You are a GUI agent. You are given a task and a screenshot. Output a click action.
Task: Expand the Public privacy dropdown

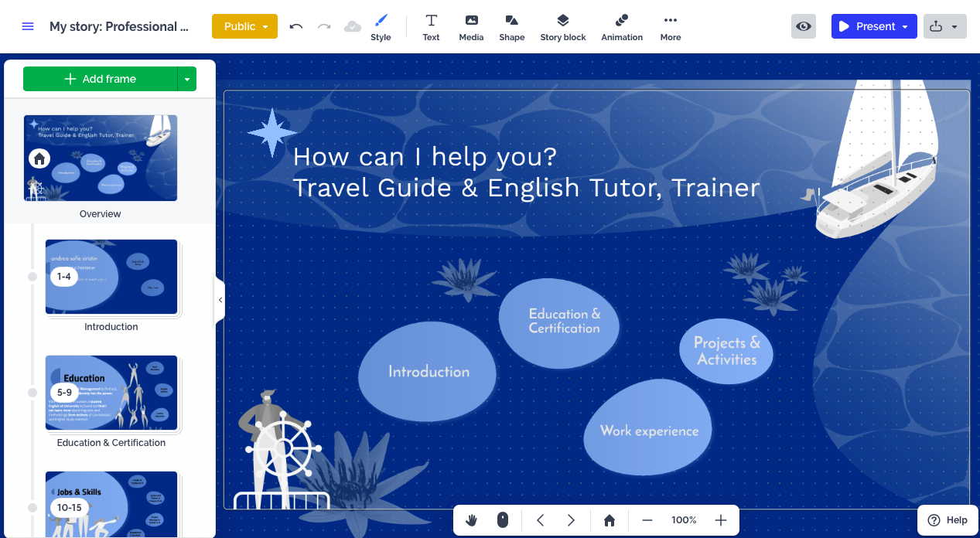tap(244, 26)
